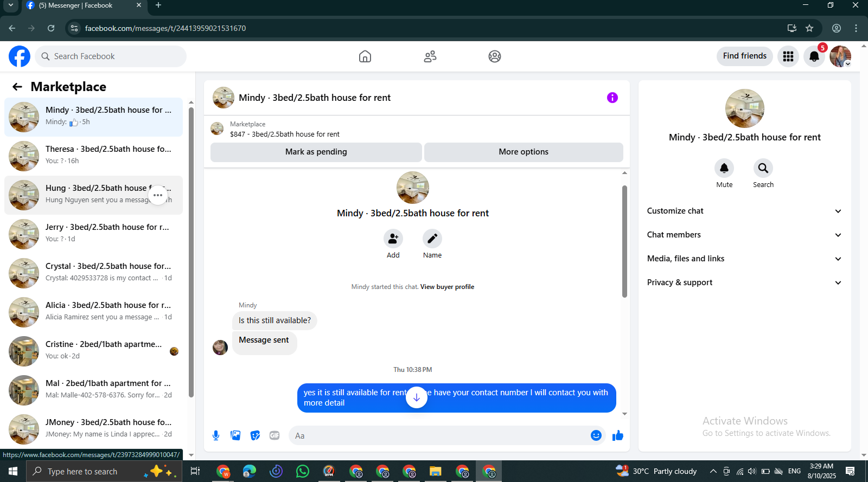Viewport: 868px width, 482px height.
Task: Open the Chrome profile icon
Action: click(837, 28)
